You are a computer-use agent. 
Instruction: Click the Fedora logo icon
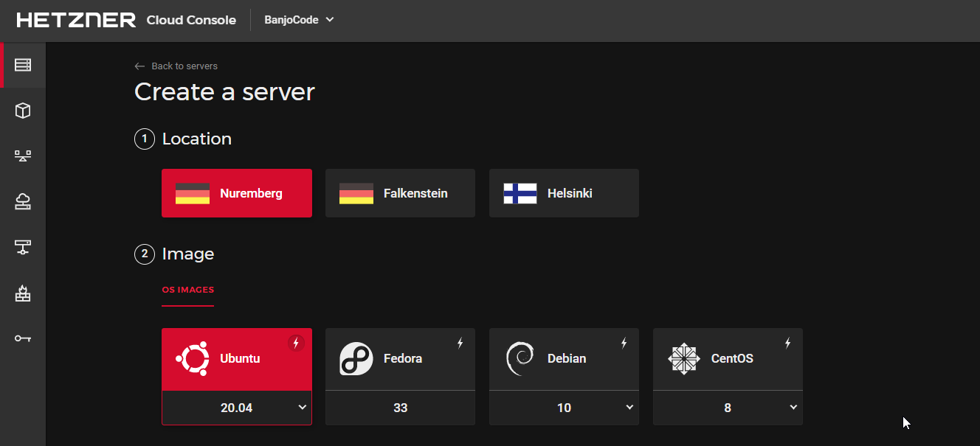(x=356, y=359)
